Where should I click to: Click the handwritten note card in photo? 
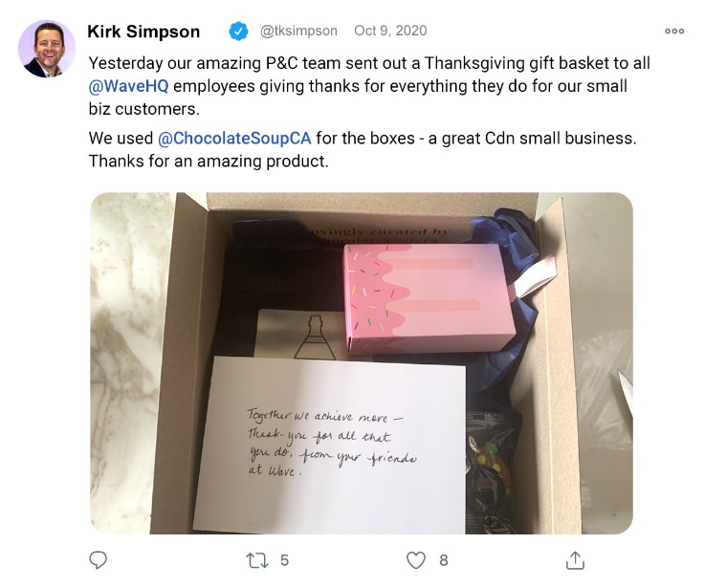(x=330, y=445)
